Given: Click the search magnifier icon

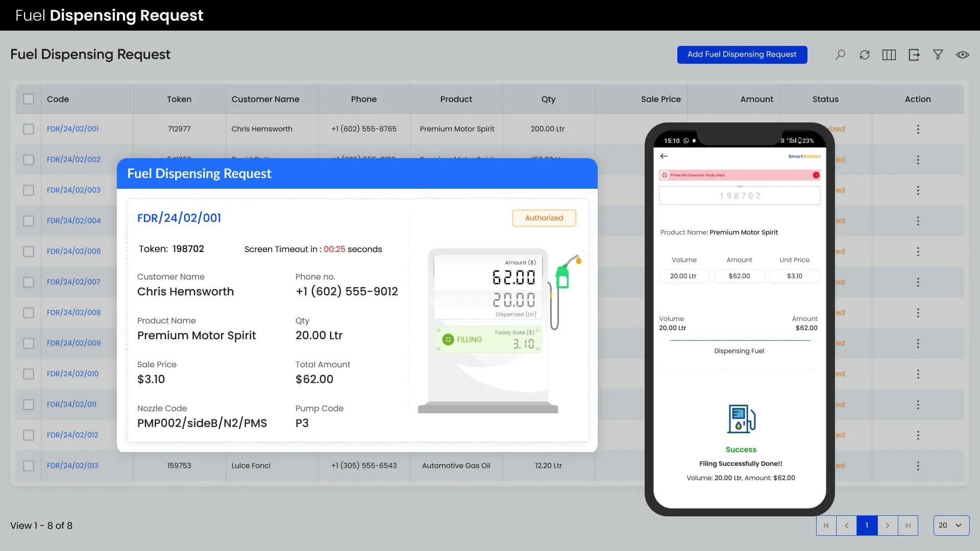Looking at the screenshot, I should (840, 55).
